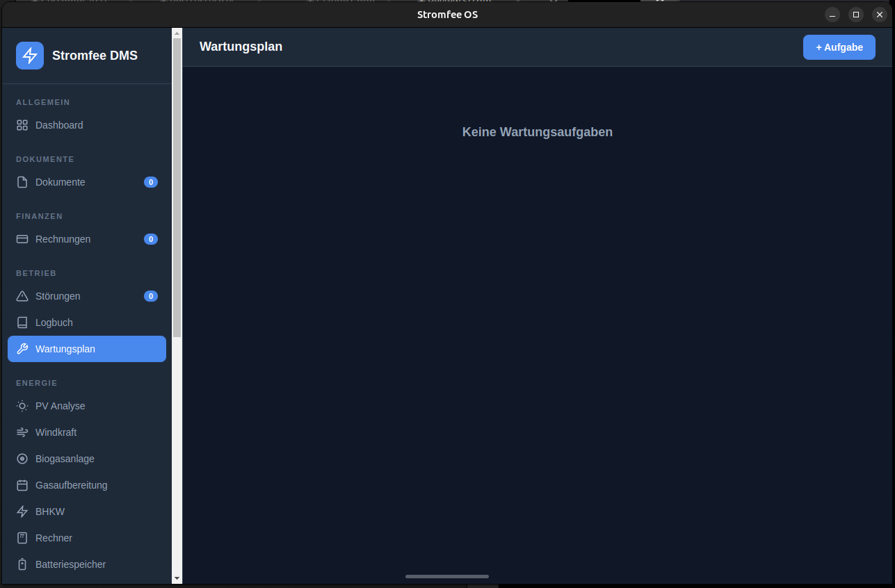The image size is (895, 588).
Task: Click the Rechner calculator icon
Action: coord(22,538)
